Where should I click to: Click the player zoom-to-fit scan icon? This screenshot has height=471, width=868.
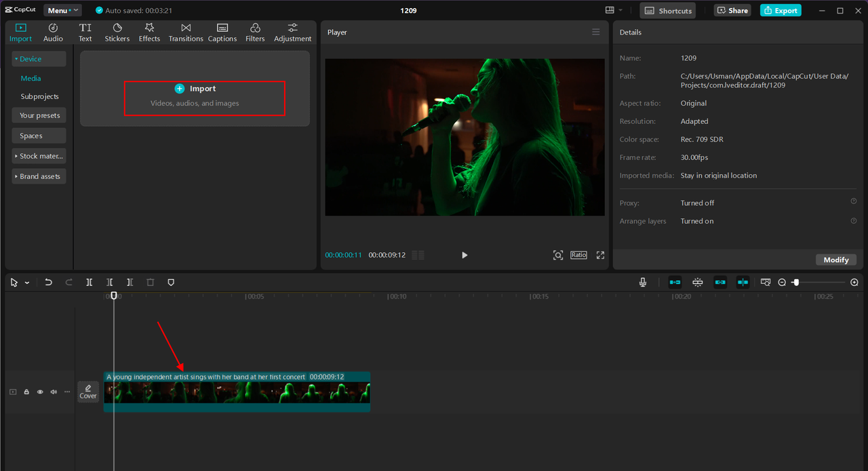click(557, 255)
